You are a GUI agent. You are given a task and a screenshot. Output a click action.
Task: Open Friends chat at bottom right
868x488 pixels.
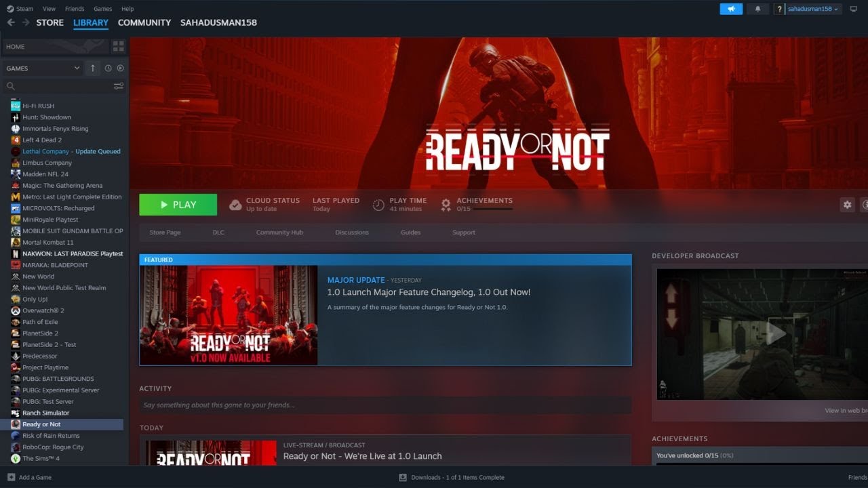pyautogui.click(x=857, y=477)
